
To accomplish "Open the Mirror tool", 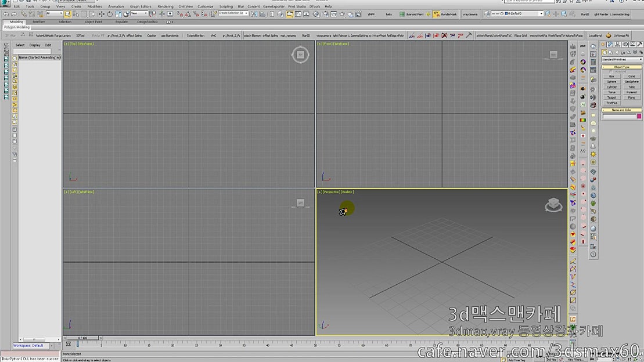I will point(254,14).
